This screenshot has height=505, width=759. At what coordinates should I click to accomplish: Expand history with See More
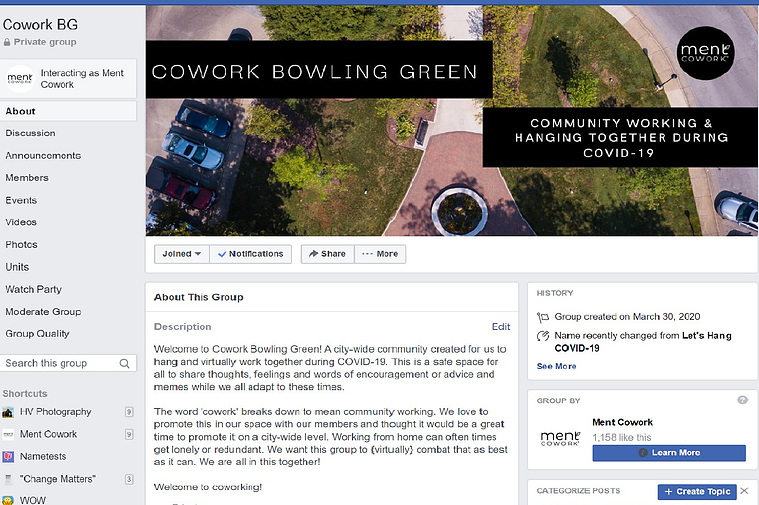tap(556, 366)
